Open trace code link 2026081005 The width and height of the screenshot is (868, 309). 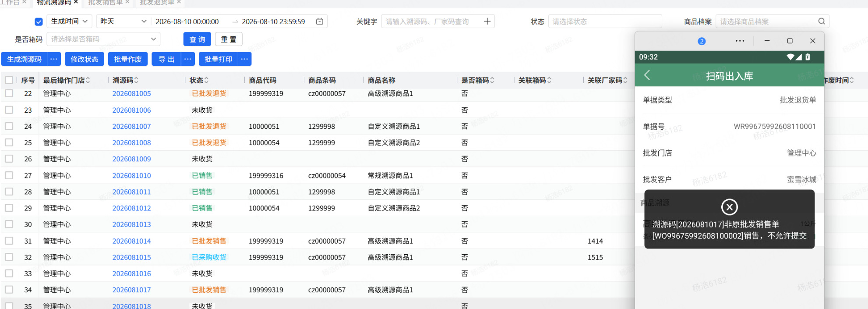(132, 93)
